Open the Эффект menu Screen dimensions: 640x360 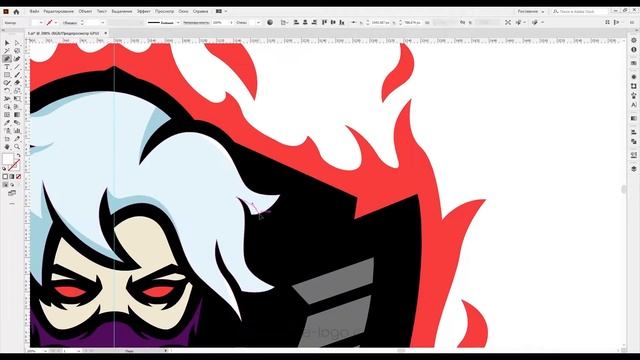(143, 11)
